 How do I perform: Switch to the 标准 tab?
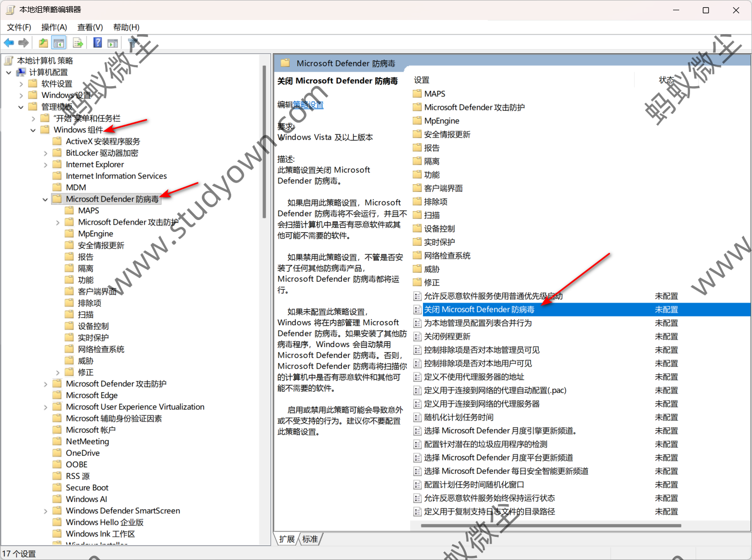click(310, 538)
